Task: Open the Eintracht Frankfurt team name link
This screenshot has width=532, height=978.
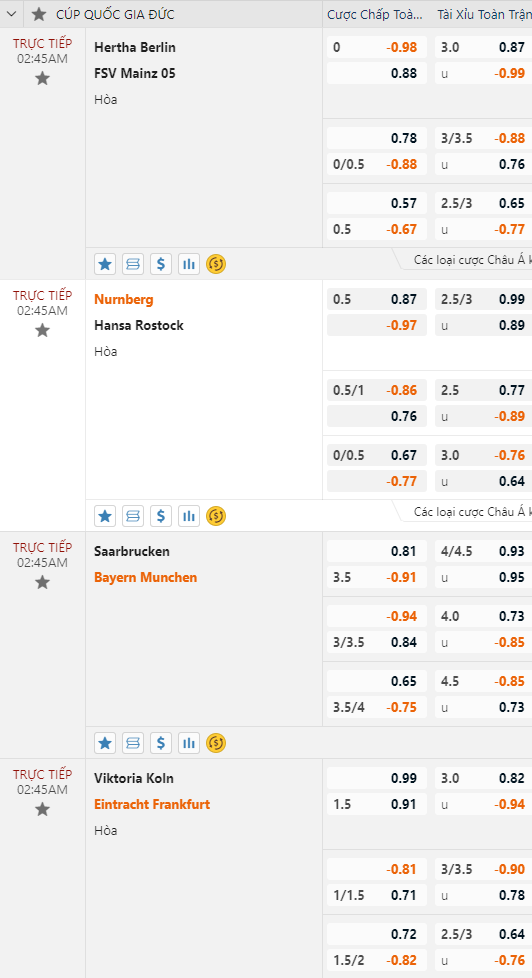Action: tap(152, 805)
